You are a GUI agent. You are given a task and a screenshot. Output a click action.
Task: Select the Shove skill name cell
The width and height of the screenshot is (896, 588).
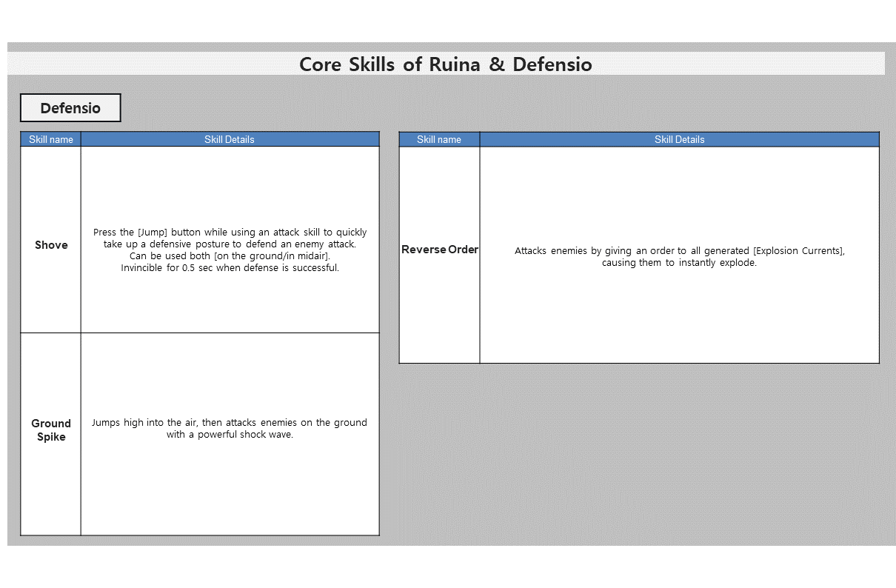[x=50, y=239]
